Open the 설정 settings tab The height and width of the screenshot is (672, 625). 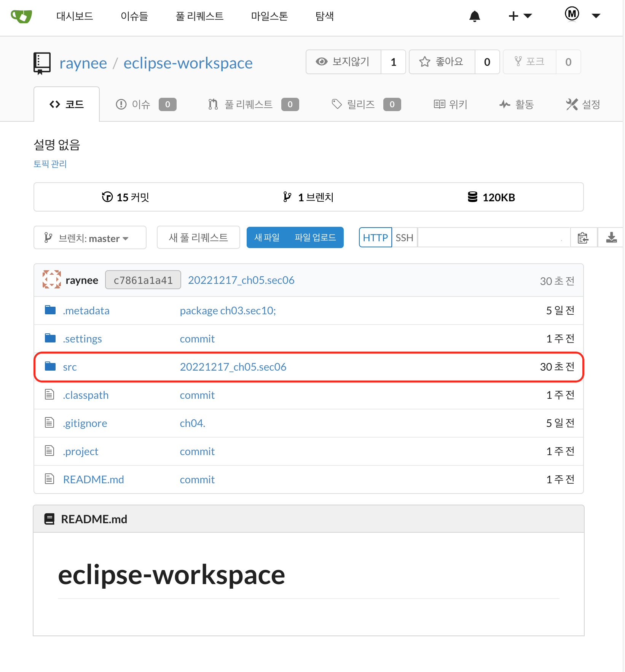coord(583,104)
